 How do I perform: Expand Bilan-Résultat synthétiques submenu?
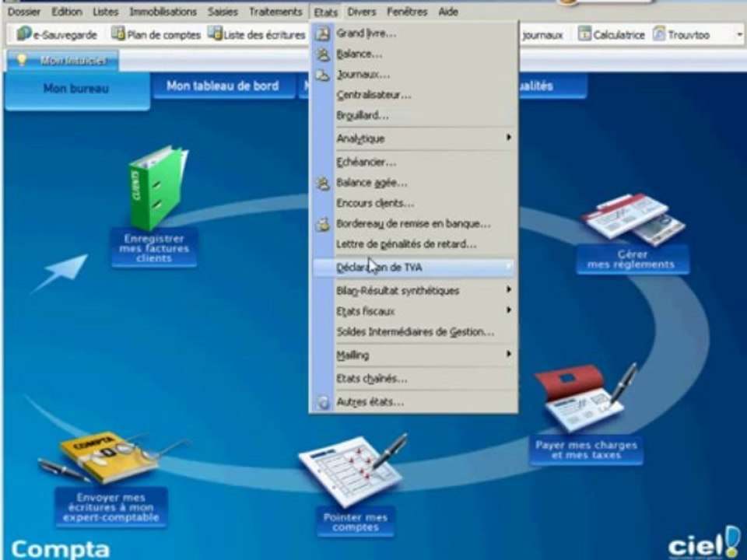click(x=413, y=290)
